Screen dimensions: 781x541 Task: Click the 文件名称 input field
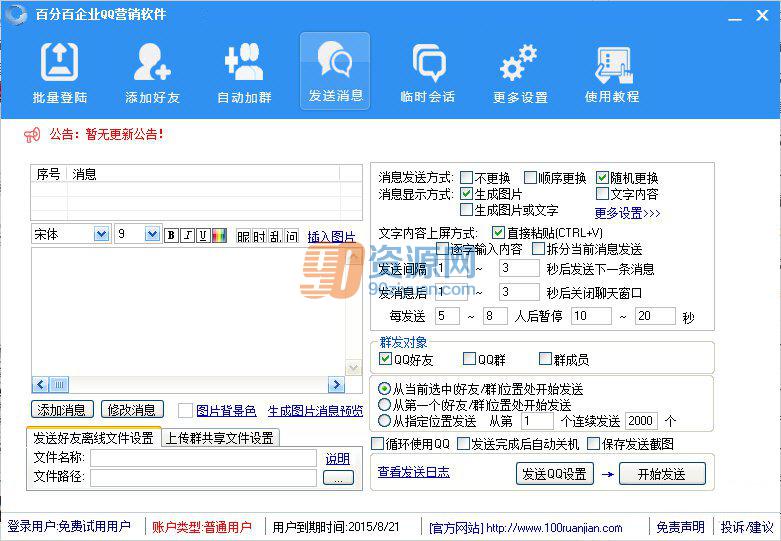203,458
